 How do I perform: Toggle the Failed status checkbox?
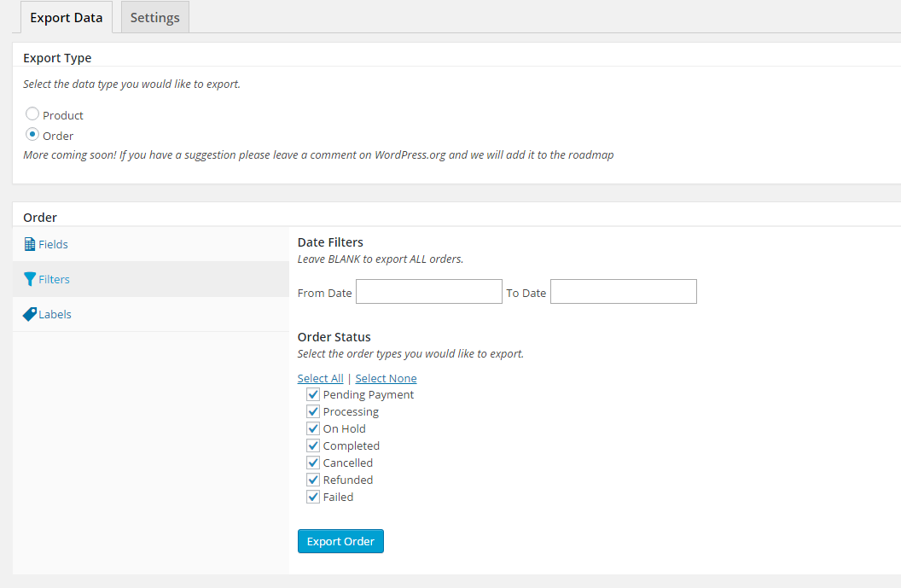tap(313, 497)
